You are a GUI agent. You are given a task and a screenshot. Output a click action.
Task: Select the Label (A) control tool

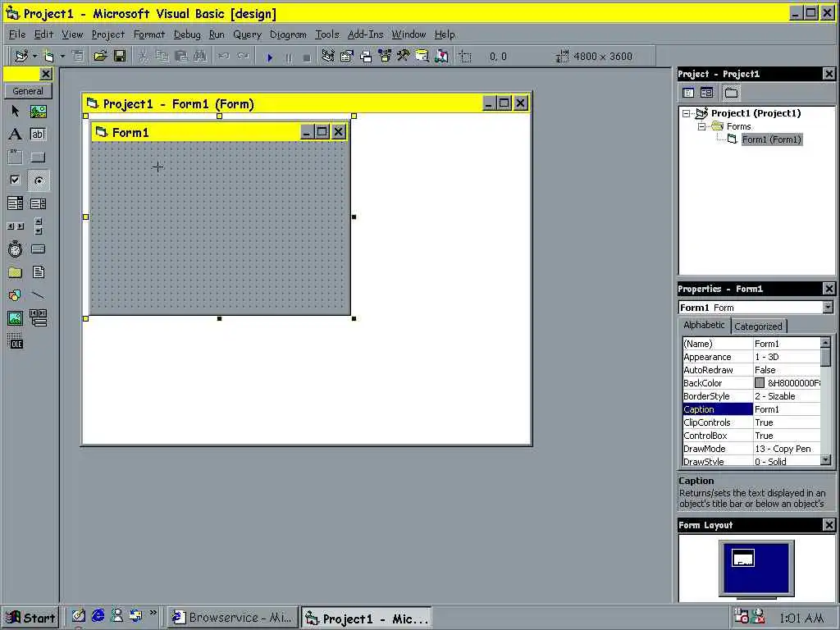point(15,134)
